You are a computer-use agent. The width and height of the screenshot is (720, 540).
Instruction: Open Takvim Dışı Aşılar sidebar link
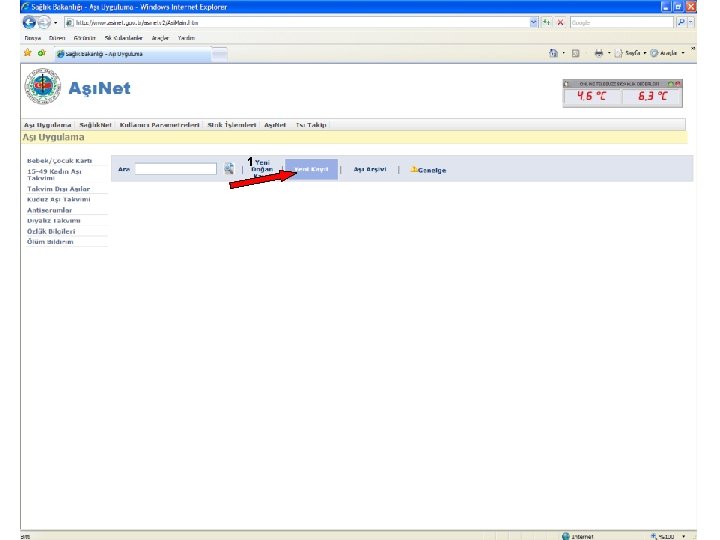point(58,189)
